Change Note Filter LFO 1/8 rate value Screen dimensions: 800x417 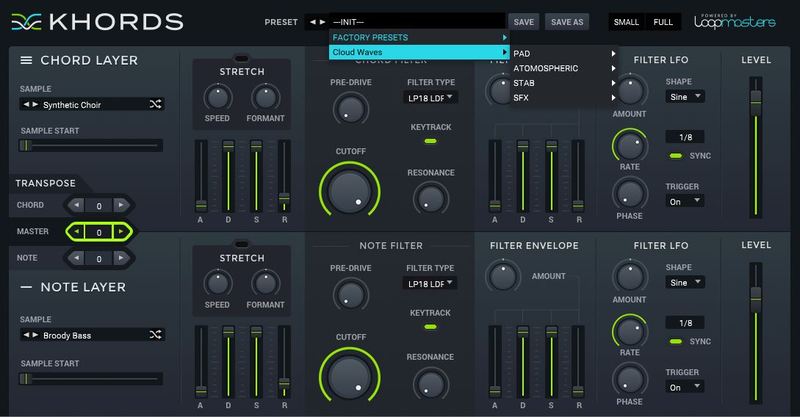click(x=685, y=323)
